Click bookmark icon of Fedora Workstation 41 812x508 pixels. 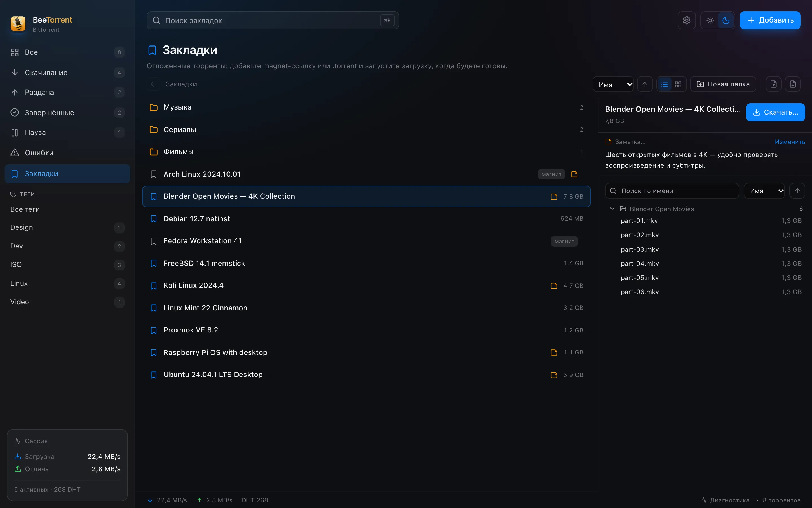coord(154,241)
